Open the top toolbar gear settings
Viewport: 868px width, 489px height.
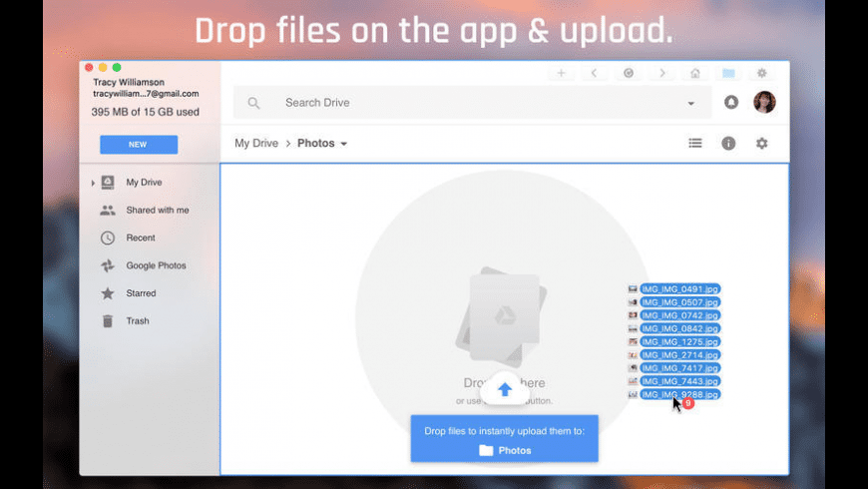click(x=761, y=73)
